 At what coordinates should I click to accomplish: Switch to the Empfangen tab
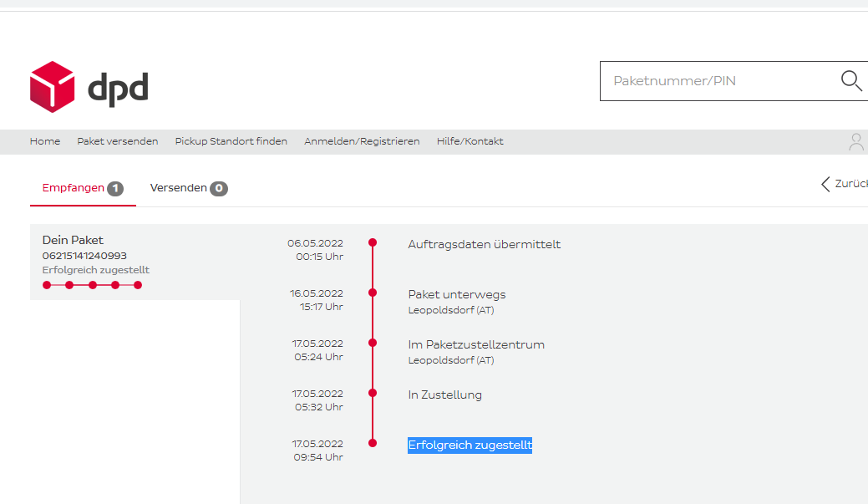pyautogui.click(x=74, y=188)
